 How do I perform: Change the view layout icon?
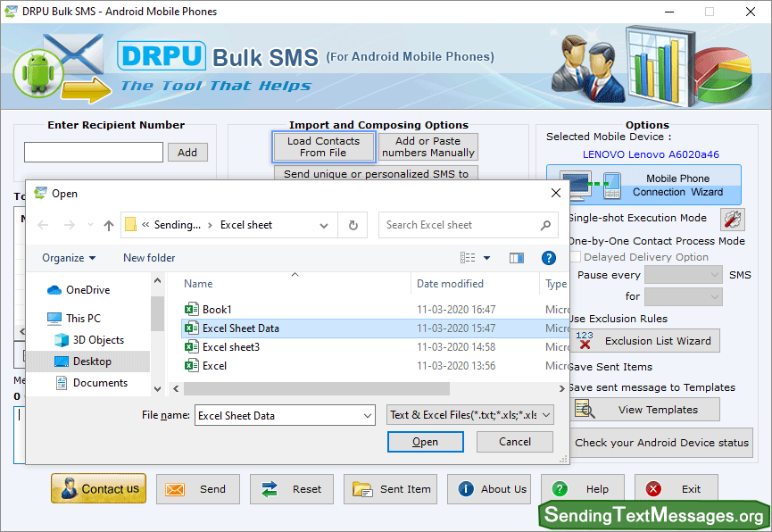pyautogui.click(x=468, y=257)
